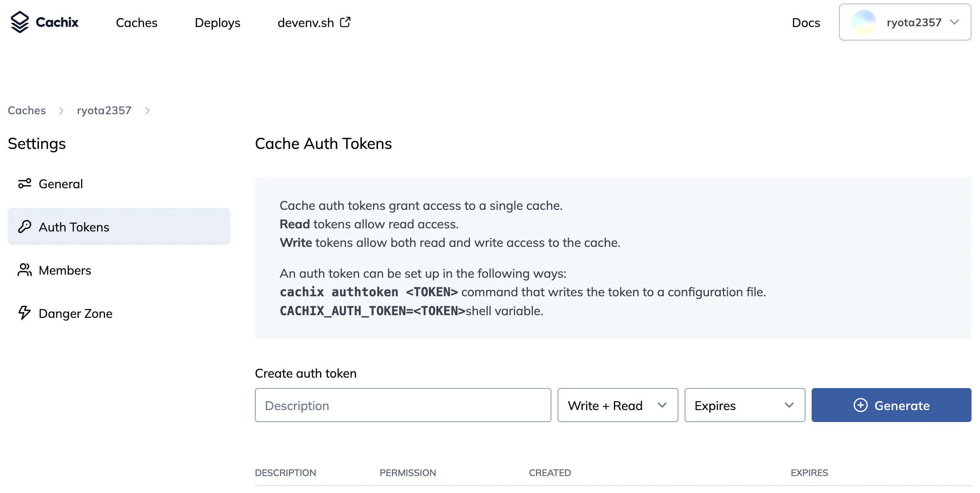The height and width of the screenshot is (493, 980).
Task: Sort by the CREATED column header
Action: click(550, 473)
